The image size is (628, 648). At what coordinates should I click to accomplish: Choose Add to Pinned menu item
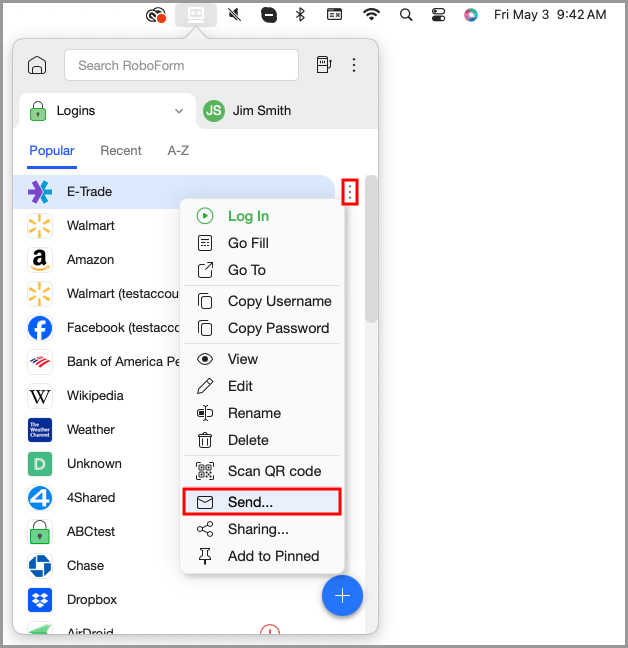[262, 556]
